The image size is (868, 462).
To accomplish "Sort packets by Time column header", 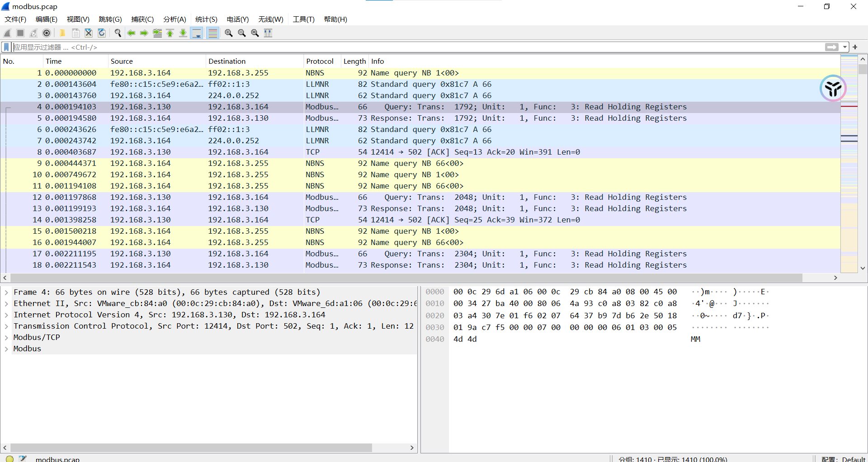I will 75,61.
